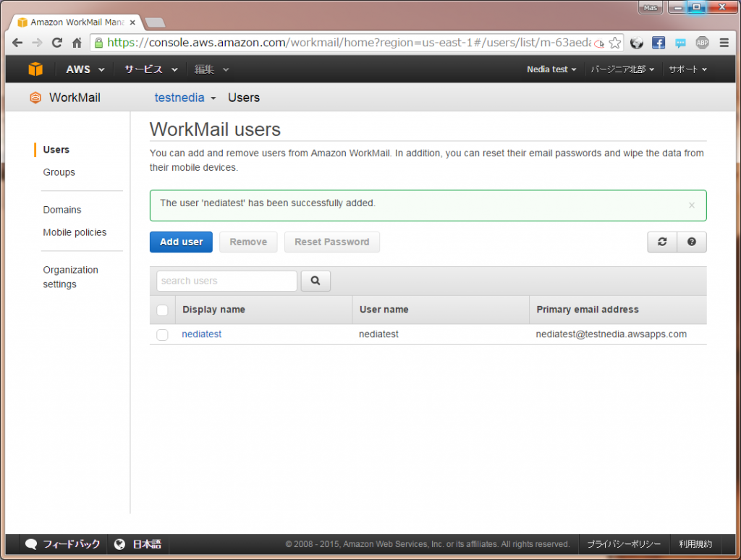Screen dimensions: 741x560
Task: Click the Users breadcrumb text in header
Action: point(244,98)
